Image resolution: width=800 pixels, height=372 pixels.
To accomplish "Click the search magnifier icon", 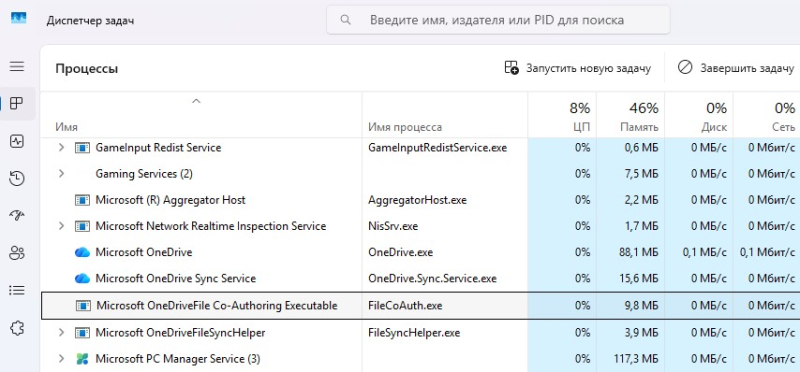I will pos(345,20).
